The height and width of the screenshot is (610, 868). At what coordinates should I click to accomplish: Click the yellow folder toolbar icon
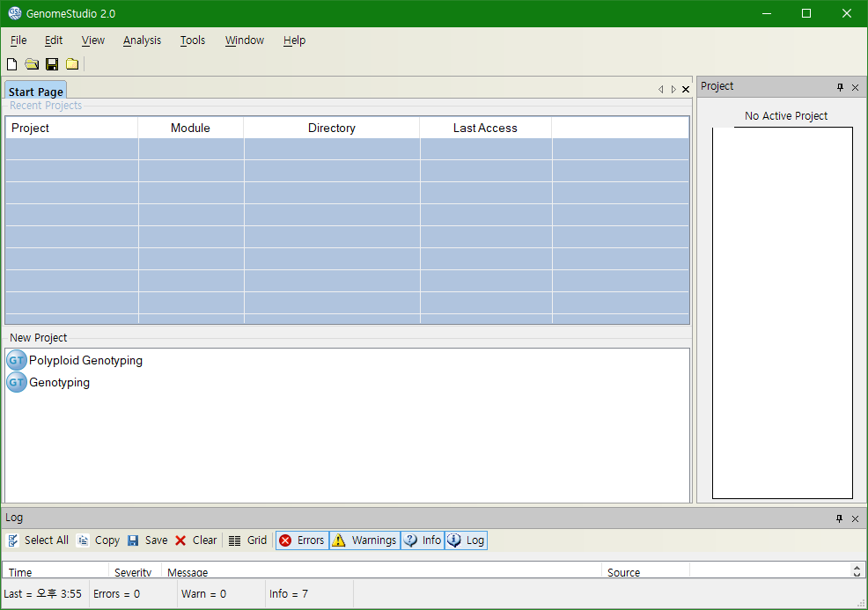point(72,64)
